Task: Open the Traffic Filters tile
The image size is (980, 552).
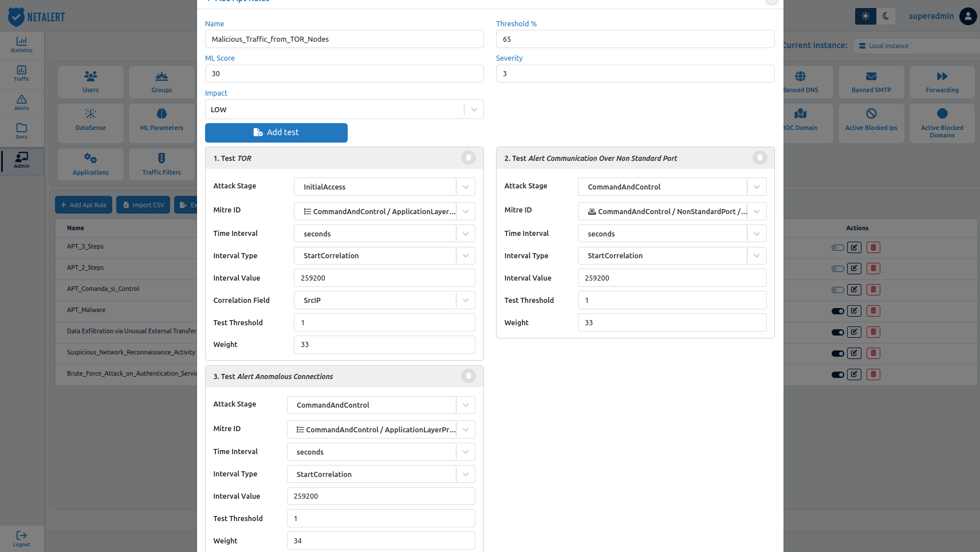Action: (x=162, y=164)
